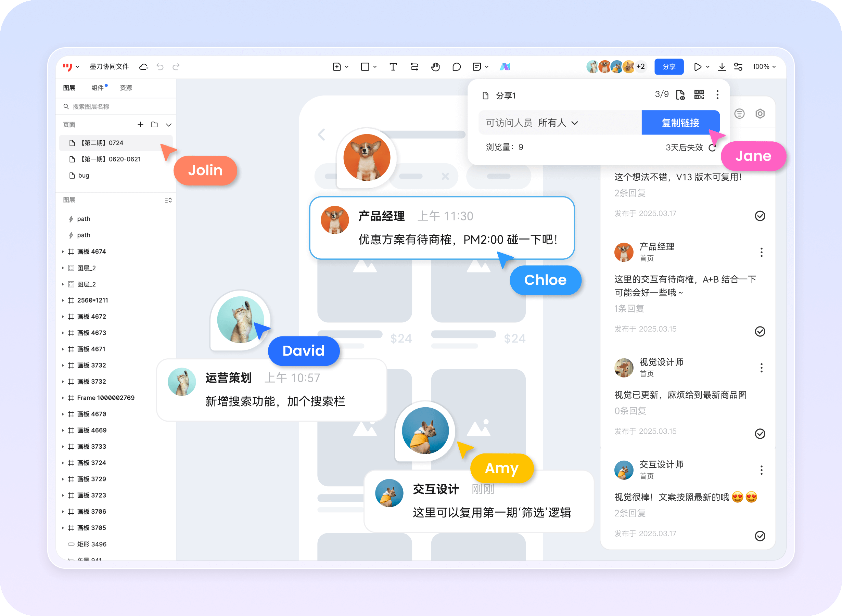Screen dimensions: 842x616
Task: Click the canvas back arrow in phone mockup
Action: pos(321,134)
